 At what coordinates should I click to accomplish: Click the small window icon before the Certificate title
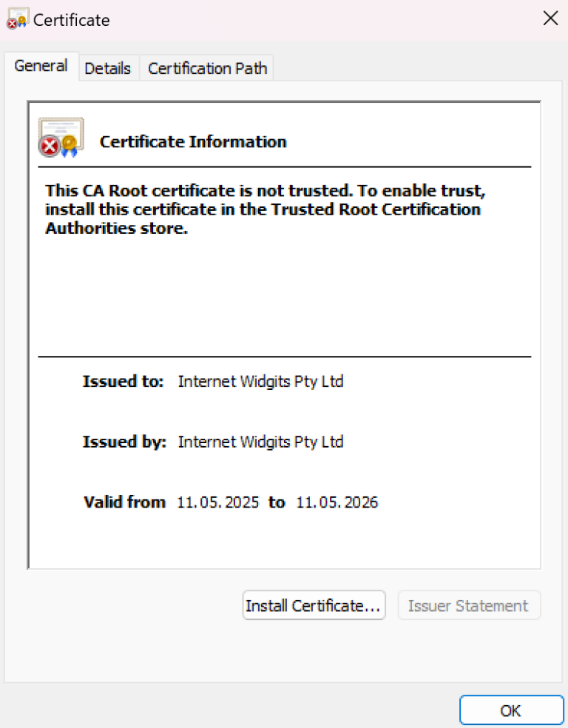[x=16, y=18]
